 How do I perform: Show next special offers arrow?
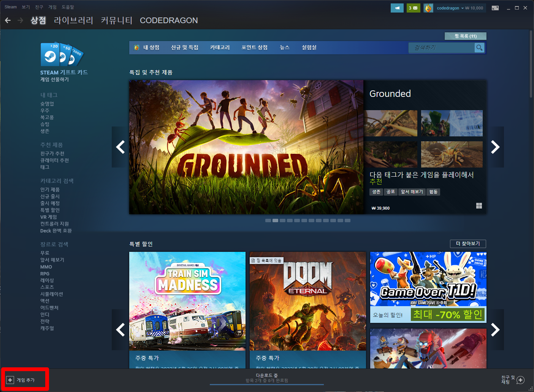495,330
